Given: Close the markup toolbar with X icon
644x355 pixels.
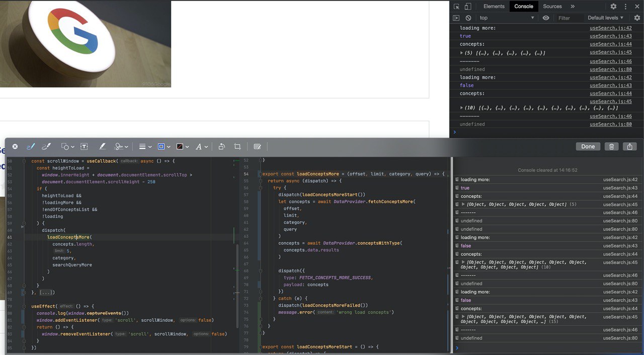Looking at the screenshot, I should point(15,146).
